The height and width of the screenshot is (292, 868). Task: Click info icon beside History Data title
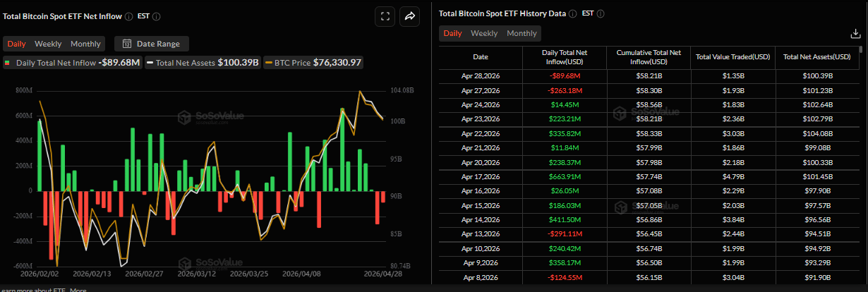click(572, 13)
